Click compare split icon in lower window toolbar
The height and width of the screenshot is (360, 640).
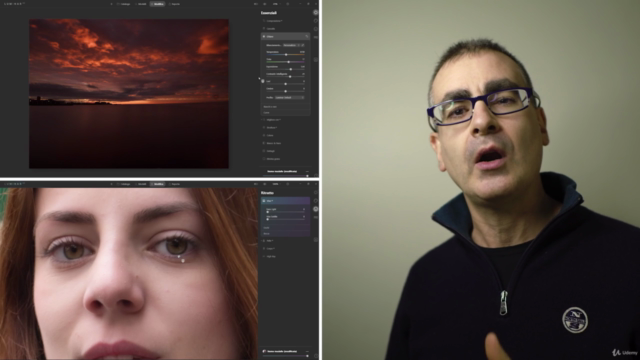click(256, 184)
